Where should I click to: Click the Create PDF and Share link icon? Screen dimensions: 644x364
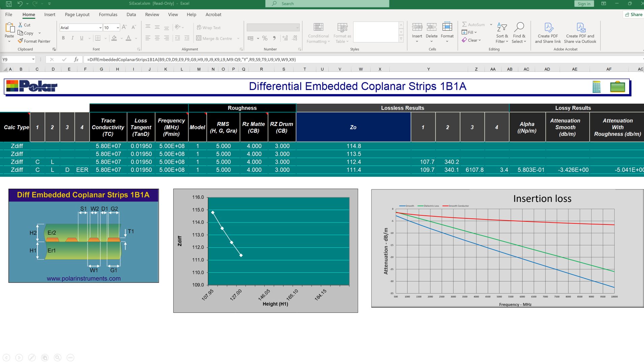[548, 27]
